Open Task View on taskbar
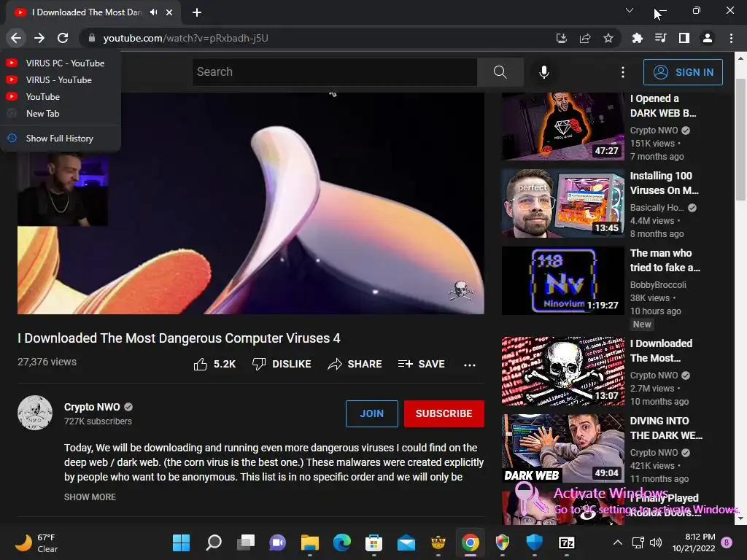Screen dimensions: 747x560 coord(246,542)
